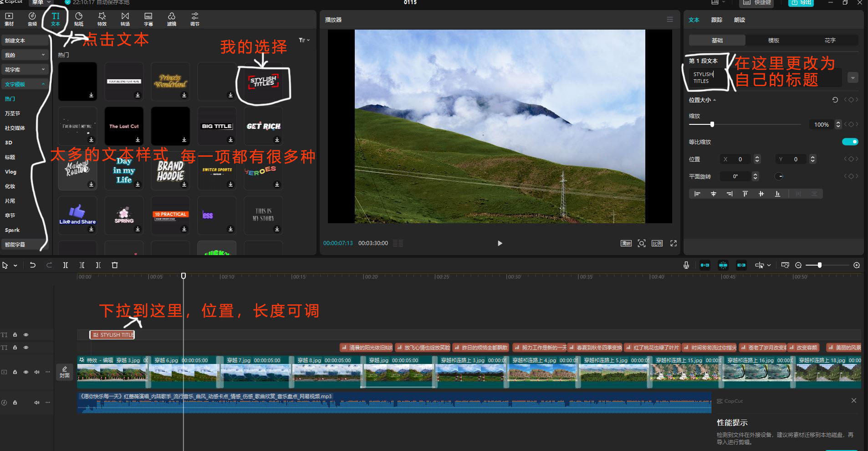Mute the main video track
Screen dimensions: 868x451
click(37, 372)
